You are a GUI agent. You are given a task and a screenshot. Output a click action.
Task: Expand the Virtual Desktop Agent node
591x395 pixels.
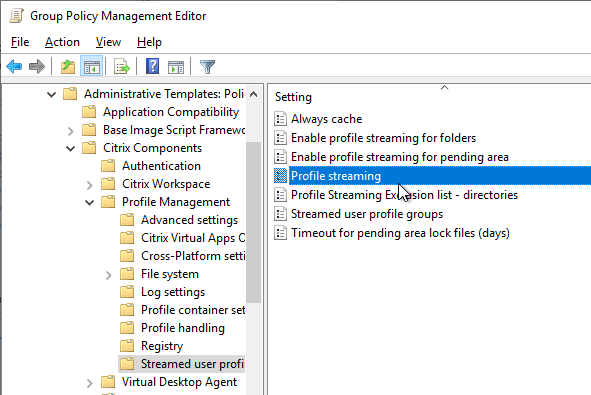pos(89,383)
